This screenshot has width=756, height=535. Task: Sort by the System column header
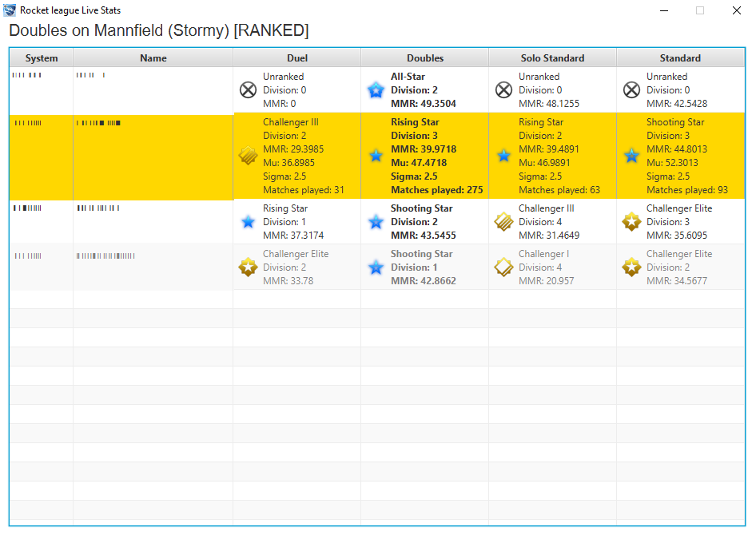click(x=42, y=58)
